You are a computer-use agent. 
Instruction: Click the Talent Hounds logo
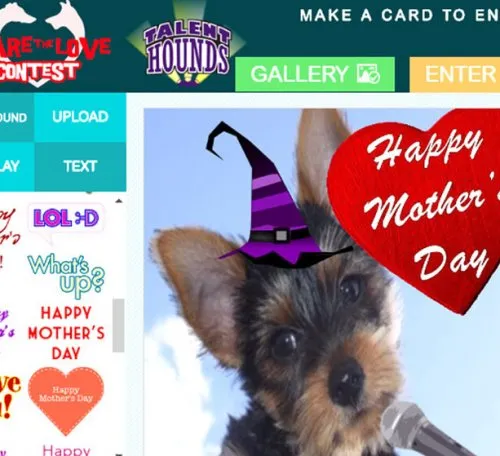click(x=186, y=48)
